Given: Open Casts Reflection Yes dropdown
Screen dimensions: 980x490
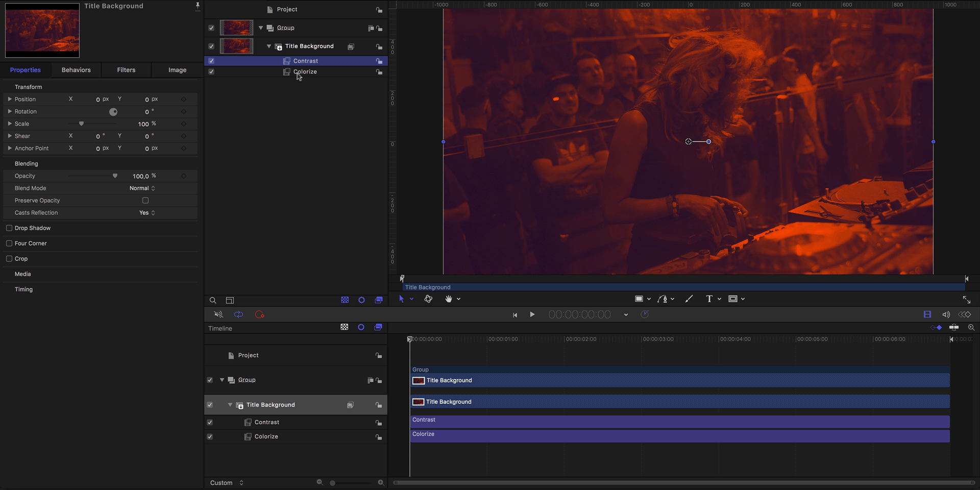Looking at the screenshot, I should [147, 213].
